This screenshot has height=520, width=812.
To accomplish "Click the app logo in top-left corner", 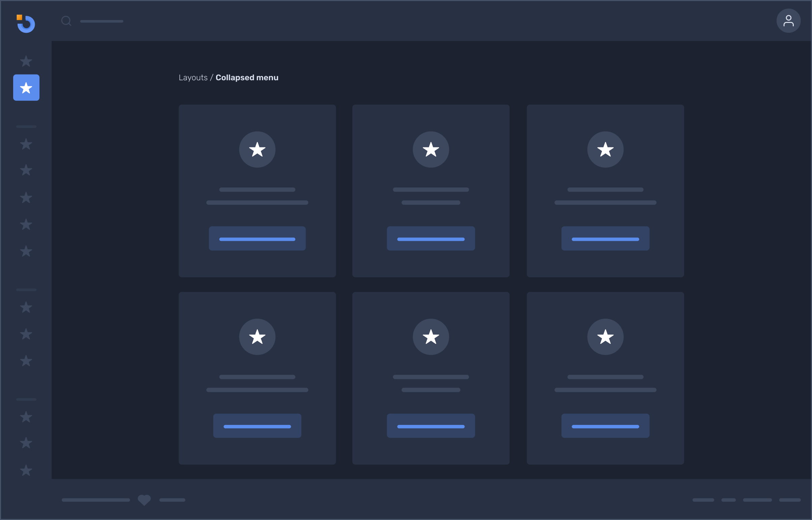I will tap(26, 24).
